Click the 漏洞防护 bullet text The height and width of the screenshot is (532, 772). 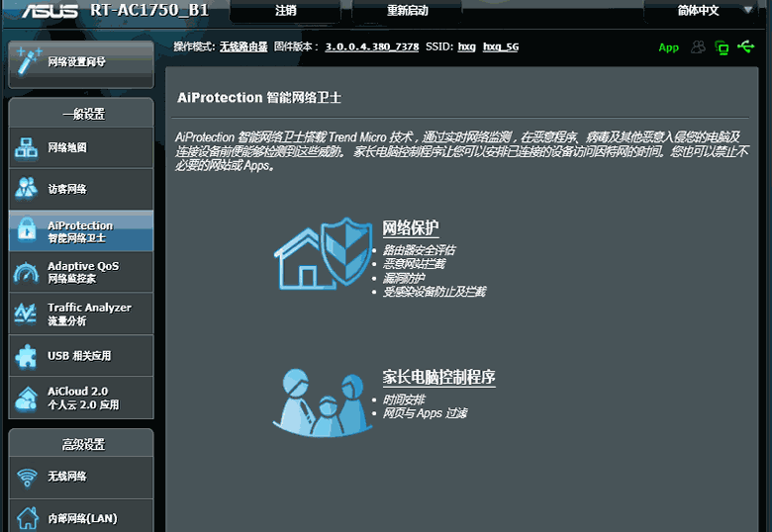point(404,278)
